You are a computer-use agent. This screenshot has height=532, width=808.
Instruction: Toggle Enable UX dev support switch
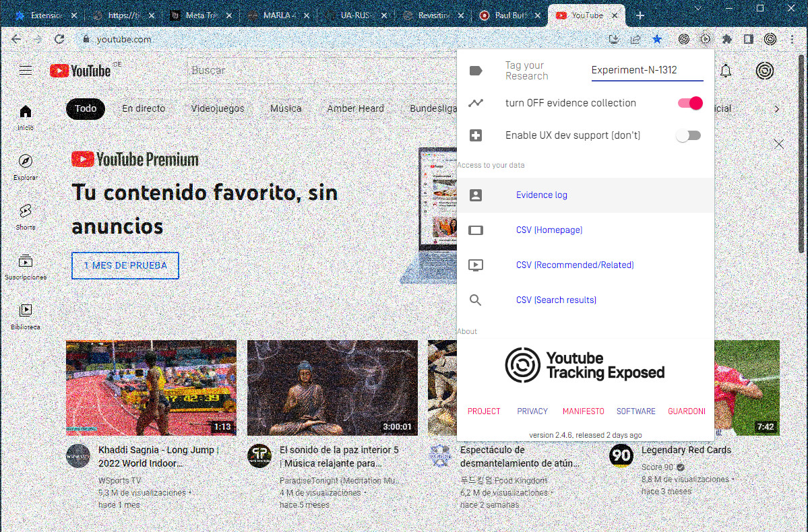(x=689, y=135)
